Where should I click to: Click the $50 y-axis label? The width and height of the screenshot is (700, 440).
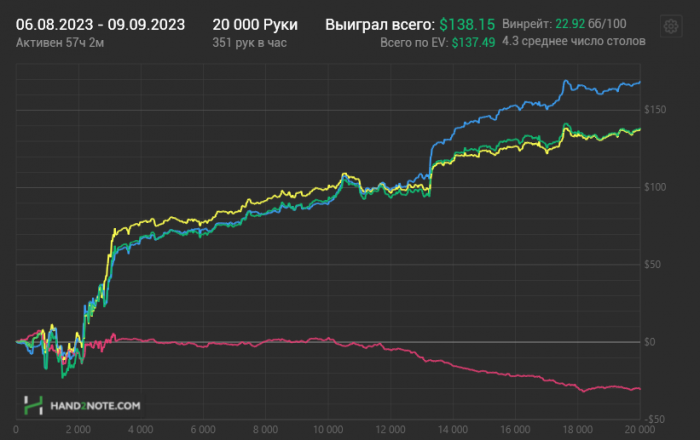652,265
